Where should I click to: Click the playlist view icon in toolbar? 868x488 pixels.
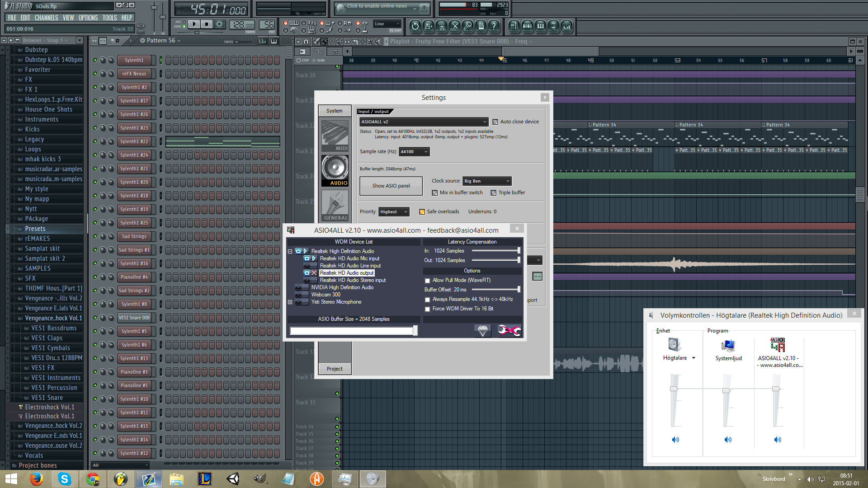[x=514, y=26]
